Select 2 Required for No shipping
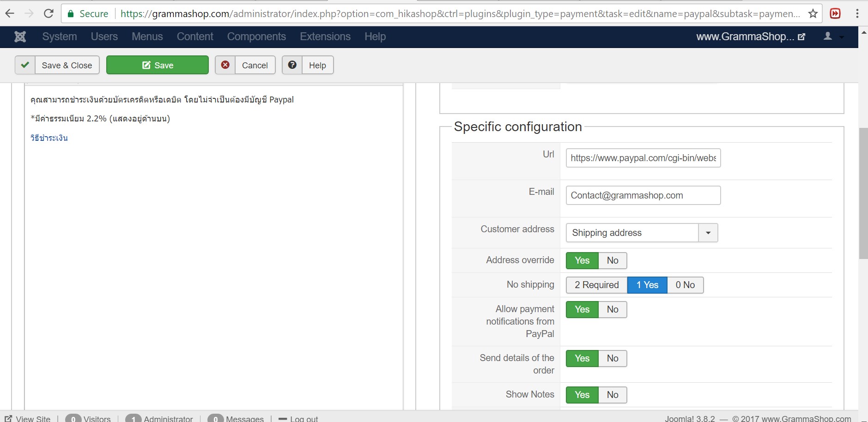This screenshot has height=422, width=868. pos(597,285)
